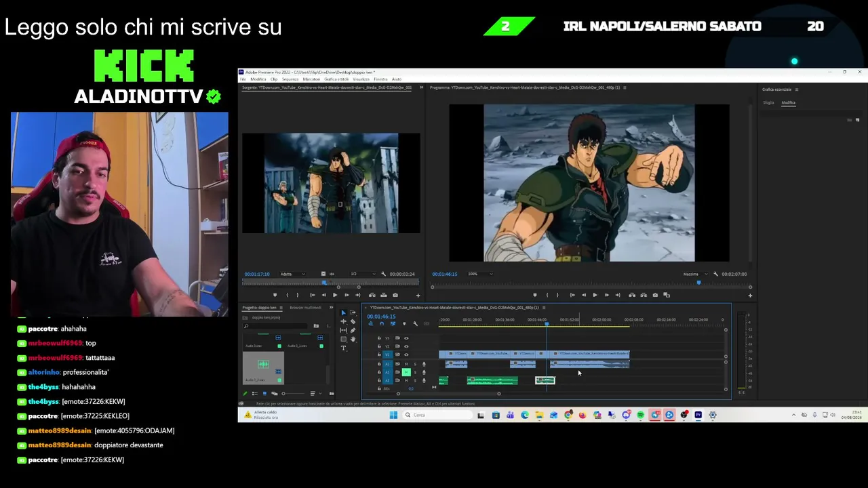
Task: Open the Modifica menu
Action: [258, 79]
